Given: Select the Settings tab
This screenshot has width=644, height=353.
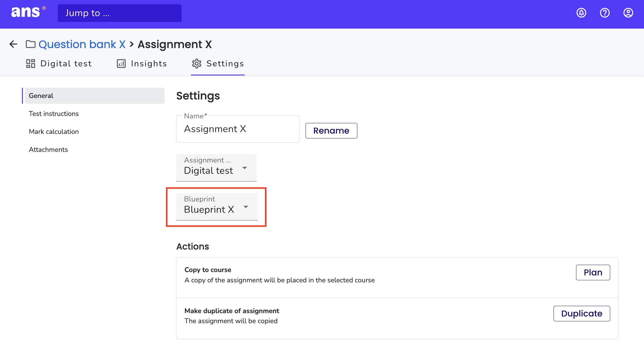Looking at the screenshot, I should tap(218, 63).
